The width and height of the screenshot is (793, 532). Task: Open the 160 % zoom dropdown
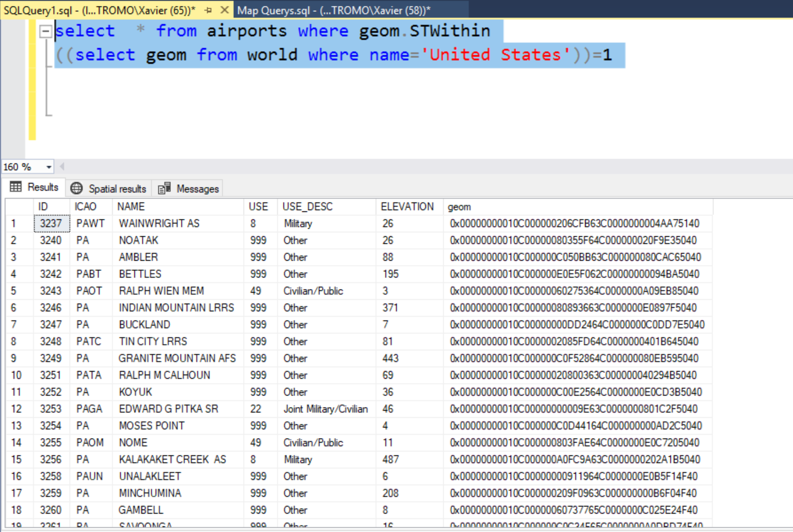[49, 167]
